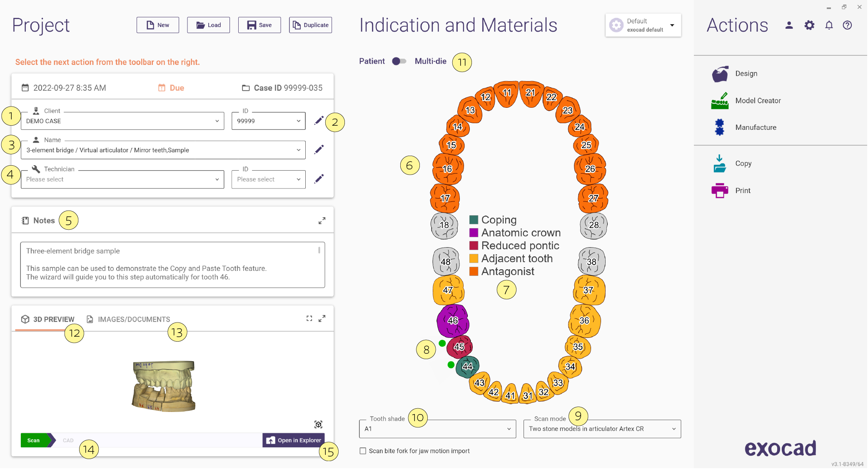The width and height of the screenshot is (868, 469).
Task: Click the Open in Explorer button
Action: 294,440
